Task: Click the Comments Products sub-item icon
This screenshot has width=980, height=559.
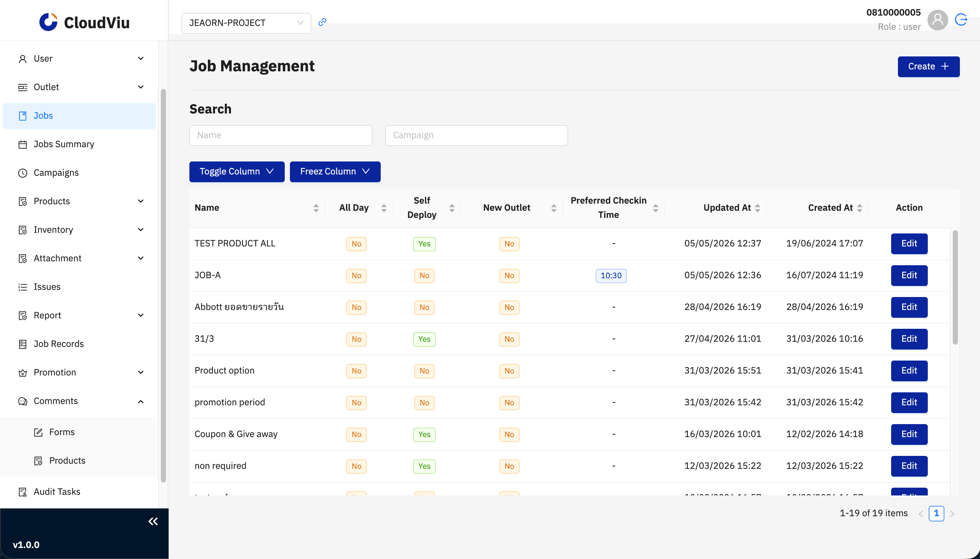Action: click(x=38, y=461)
